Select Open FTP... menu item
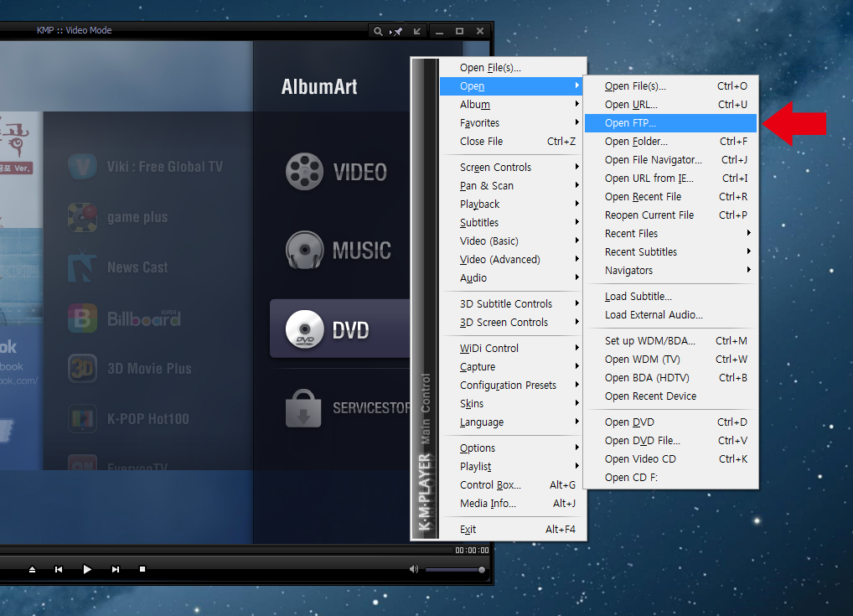 (671, 123)
